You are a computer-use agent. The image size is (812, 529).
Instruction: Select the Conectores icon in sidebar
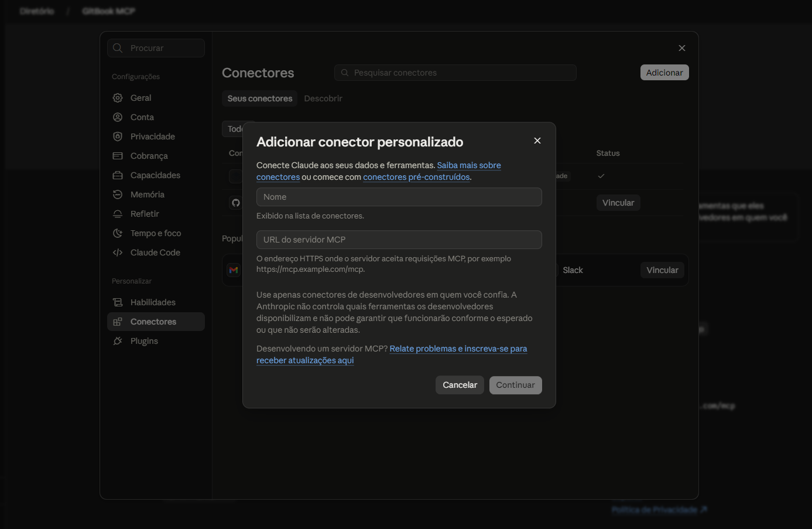click(118, 322)
